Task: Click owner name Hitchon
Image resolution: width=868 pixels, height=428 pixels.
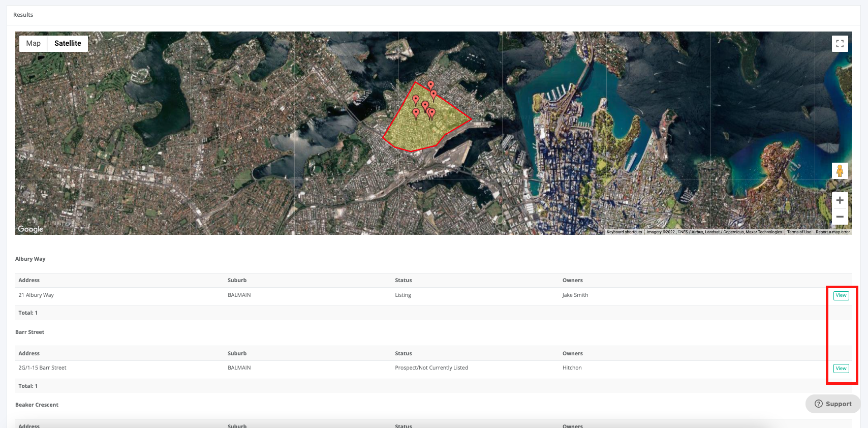Action: pos(572,368)
